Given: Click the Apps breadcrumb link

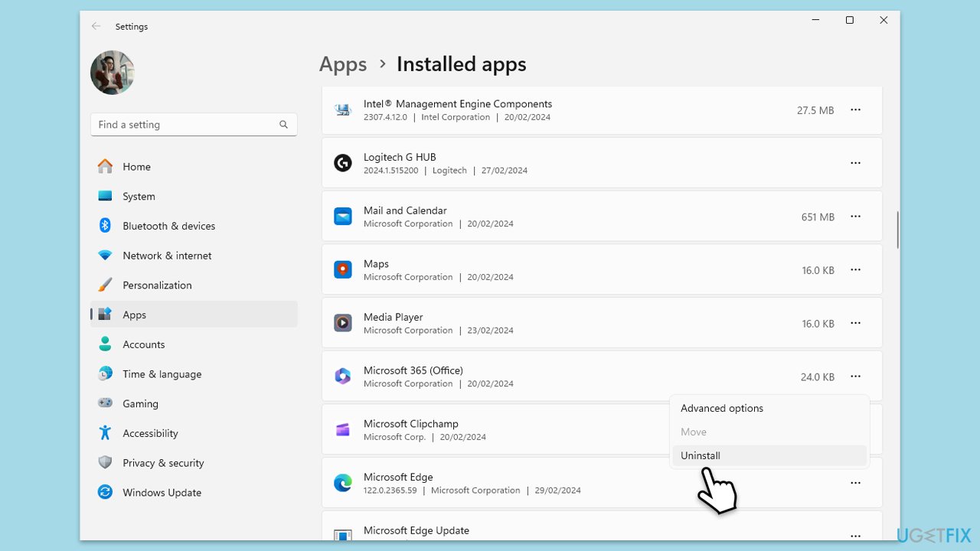Looking at the screenshot, I should tap(343, 64).
